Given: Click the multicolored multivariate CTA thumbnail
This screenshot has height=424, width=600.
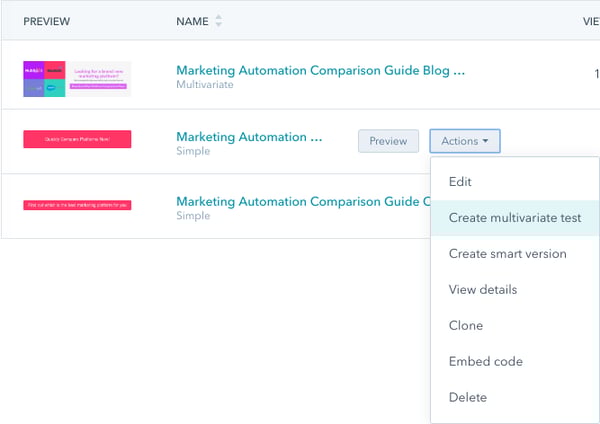Looking at the screenshot, I should click(77, 79).
